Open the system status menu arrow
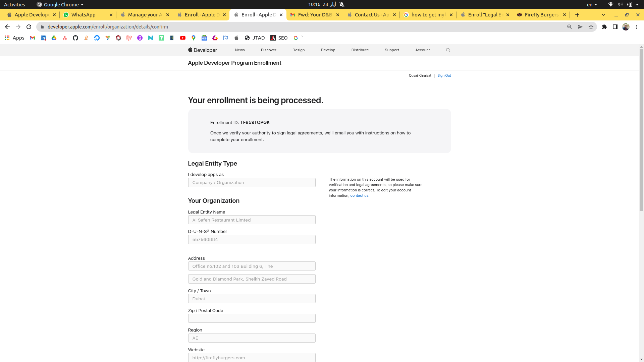This screenshot has width=644, height=362. pos(637,4)
